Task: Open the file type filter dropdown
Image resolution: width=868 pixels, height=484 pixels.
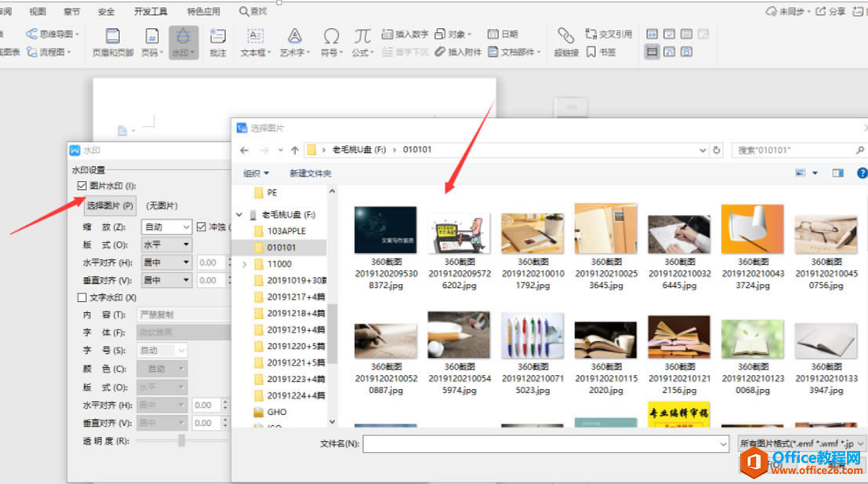Action: pyautogui.click(x=801, y=443)
